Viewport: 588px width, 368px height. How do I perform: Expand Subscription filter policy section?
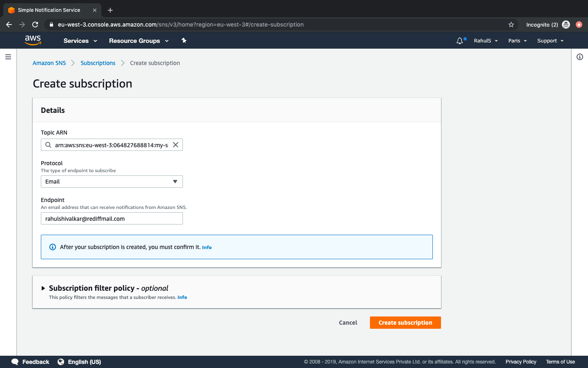[45, 288]
